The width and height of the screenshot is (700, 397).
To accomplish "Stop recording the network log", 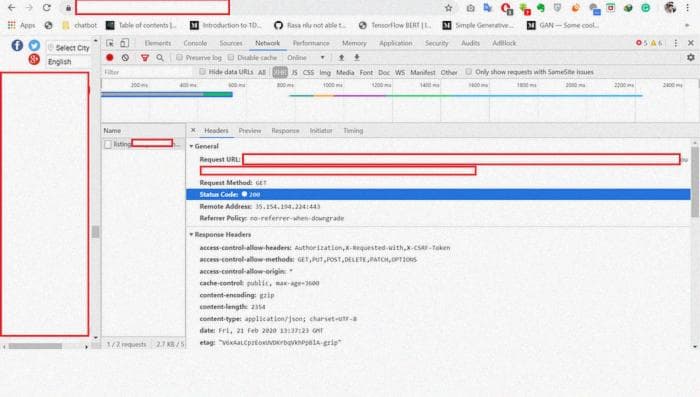I will click(x=110, y=58).
